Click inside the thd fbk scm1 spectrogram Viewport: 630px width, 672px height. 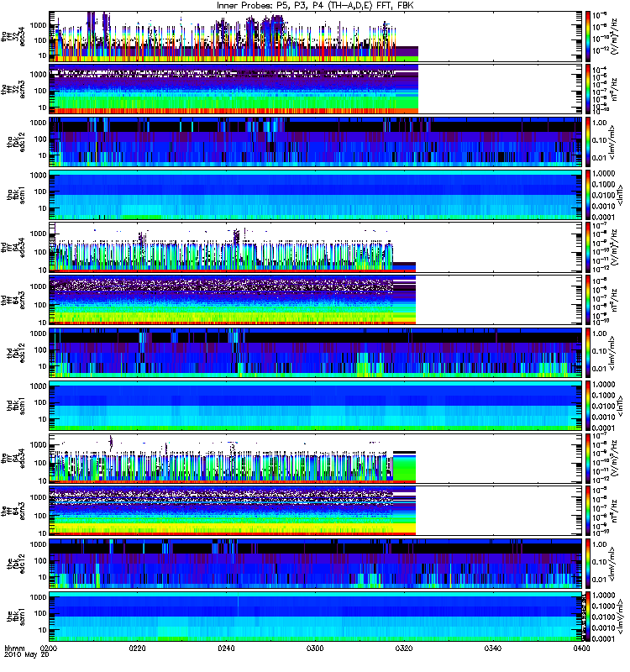(316, 405)
